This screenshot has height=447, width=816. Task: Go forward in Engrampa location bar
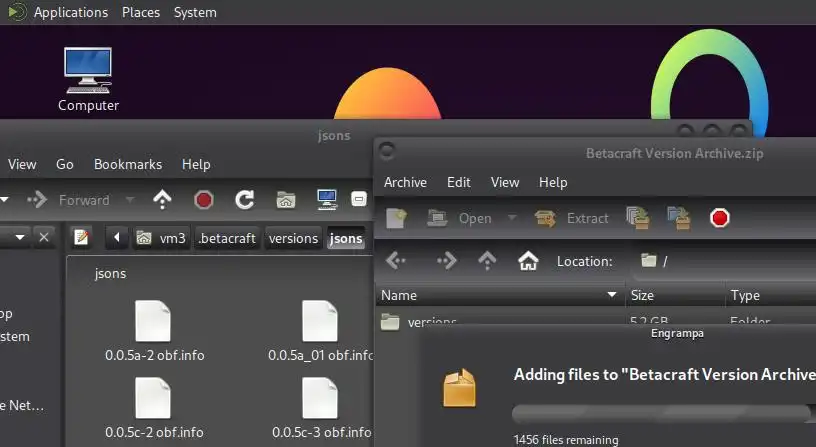pos(447,261)
